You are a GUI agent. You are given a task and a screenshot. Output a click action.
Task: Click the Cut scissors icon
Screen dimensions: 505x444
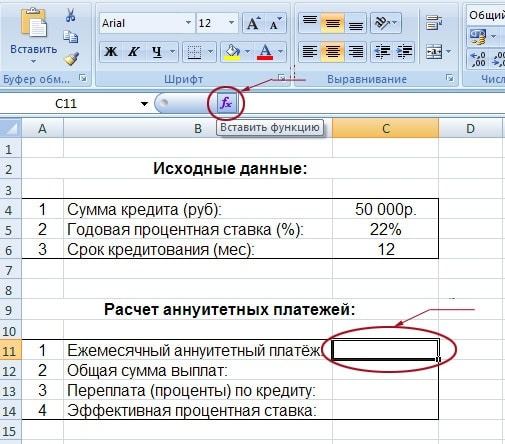click(x=70, y=15)
